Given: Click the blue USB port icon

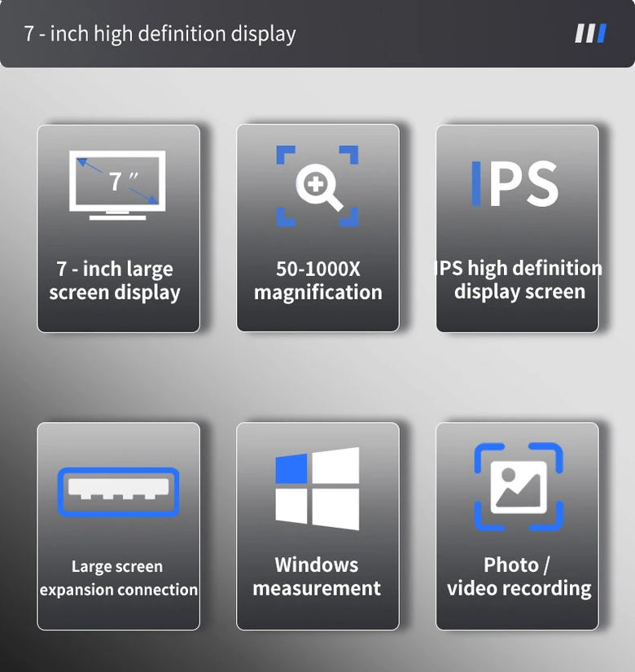Looking at the screenshot, I should click(x=118, y=491).
